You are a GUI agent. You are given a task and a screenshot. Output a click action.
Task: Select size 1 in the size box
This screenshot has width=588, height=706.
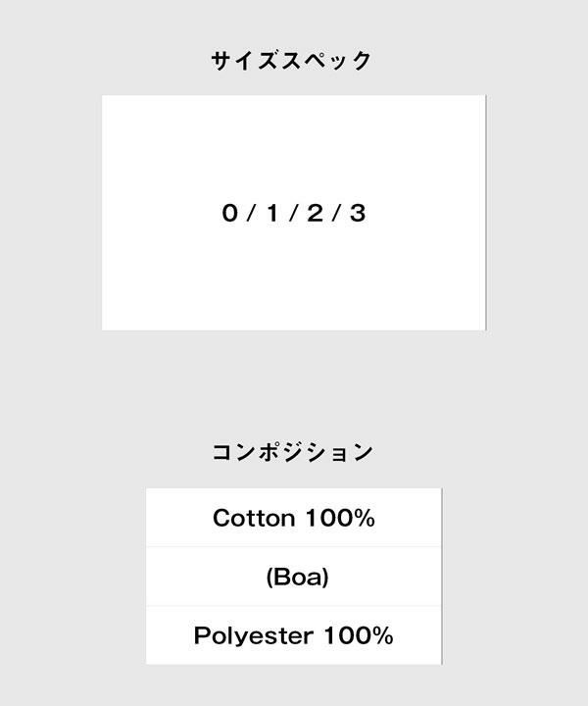(x=271, y=213)
